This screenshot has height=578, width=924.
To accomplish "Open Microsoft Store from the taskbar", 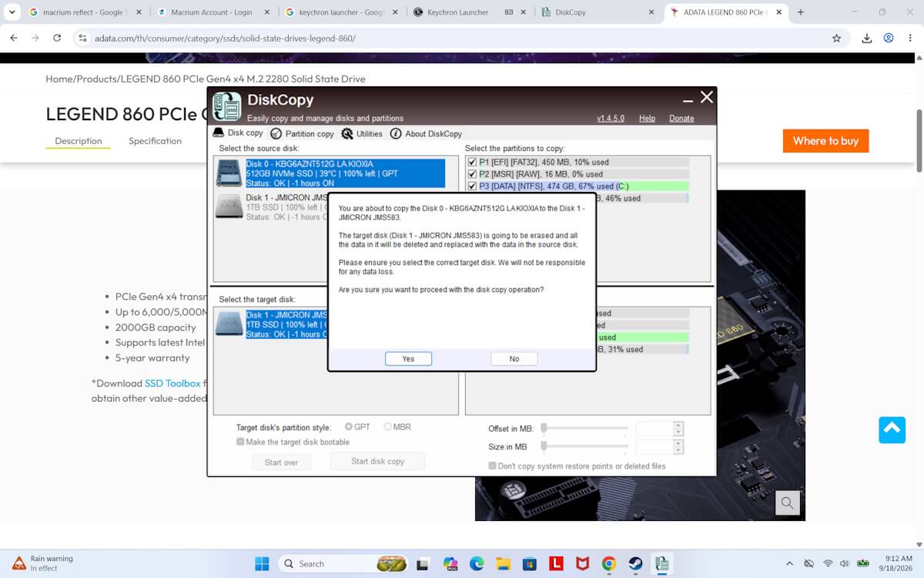I will tap(529, 563).
